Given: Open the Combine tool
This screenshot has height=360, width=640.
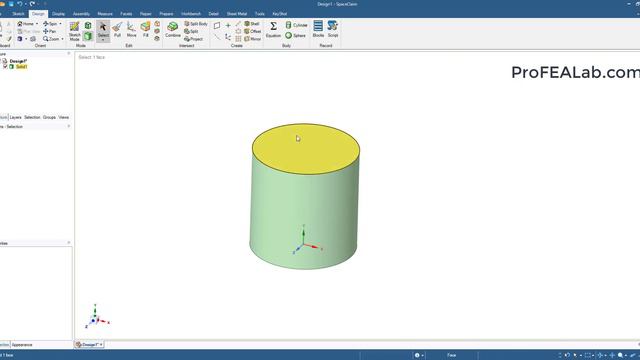Looking at the screenshot, I should coord(173,29).
